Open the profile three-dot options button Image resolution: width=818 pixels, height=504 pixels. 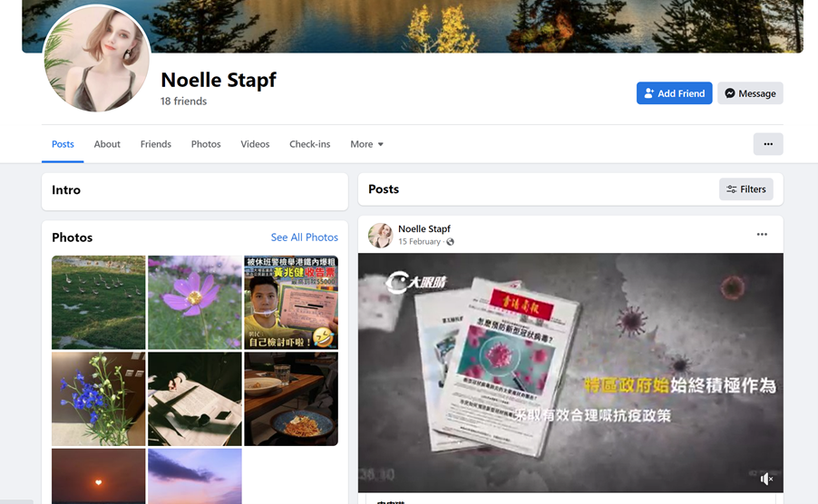[768, 144]
